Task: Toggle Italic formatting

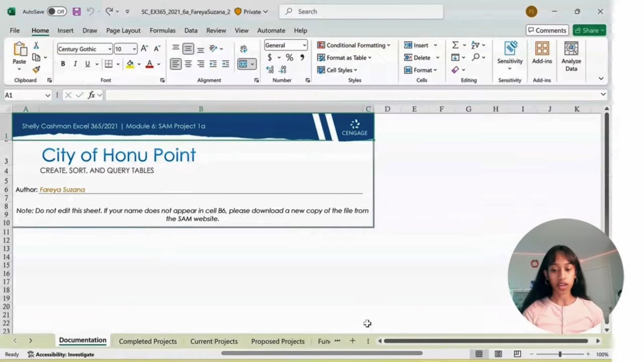Action: tap(75, 64)
